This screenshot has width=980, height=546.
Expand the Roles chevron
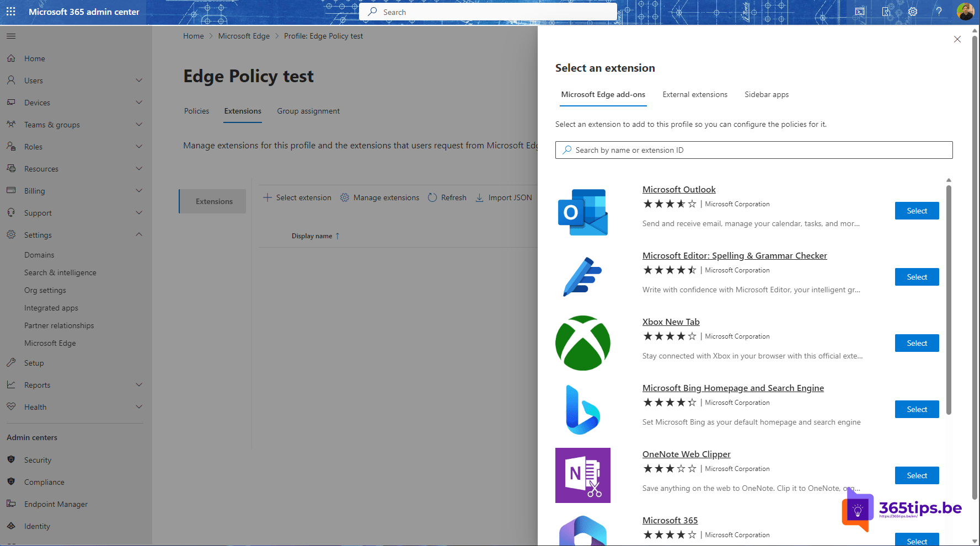point(139,146)
